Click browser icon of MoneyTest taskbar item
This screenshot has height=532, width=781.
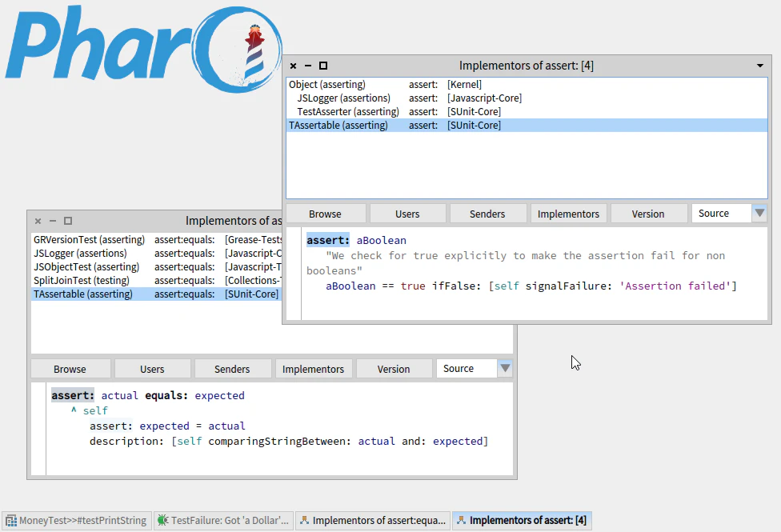[11, 521]
